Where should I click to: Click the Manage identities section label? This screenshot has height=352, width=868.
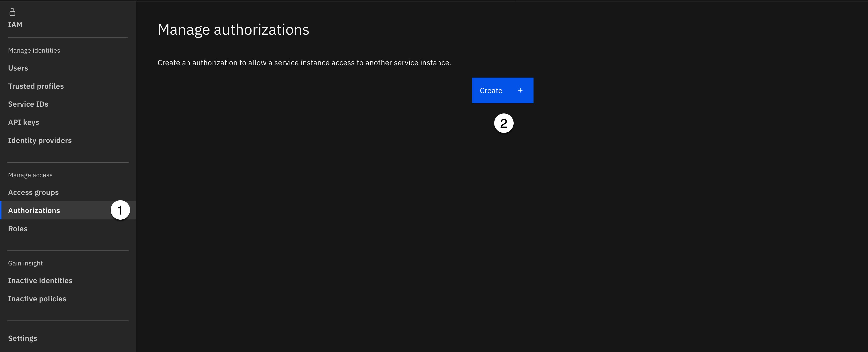(34, 50)
